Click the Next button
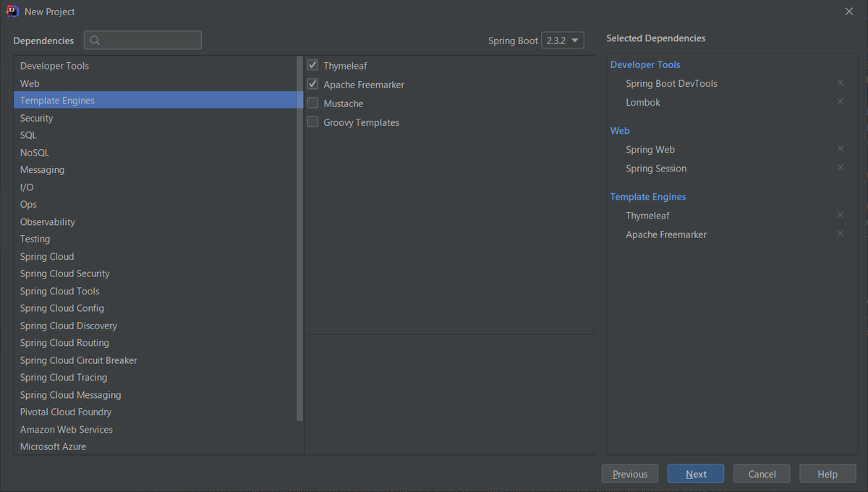 click(696, 474)
